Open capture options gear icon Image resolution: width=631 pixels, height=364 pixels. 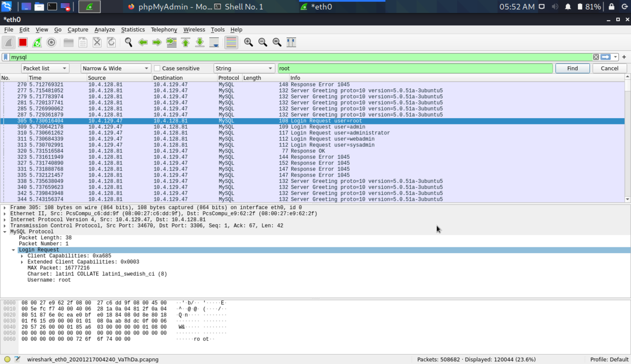tap(52, 43)
